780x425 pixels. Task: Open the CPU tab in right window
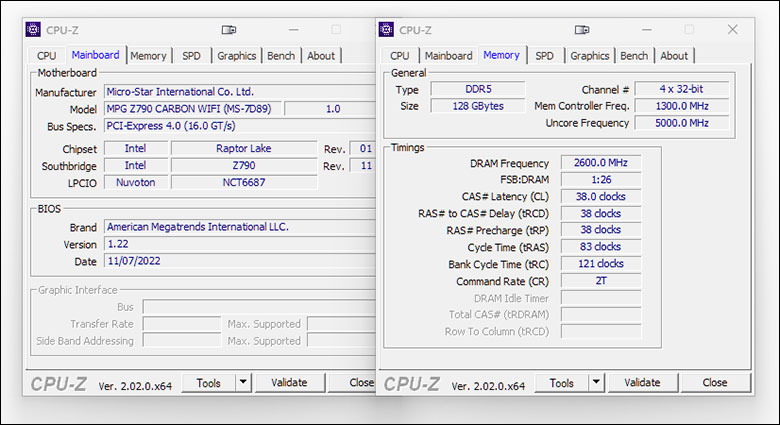coord(399,56)
